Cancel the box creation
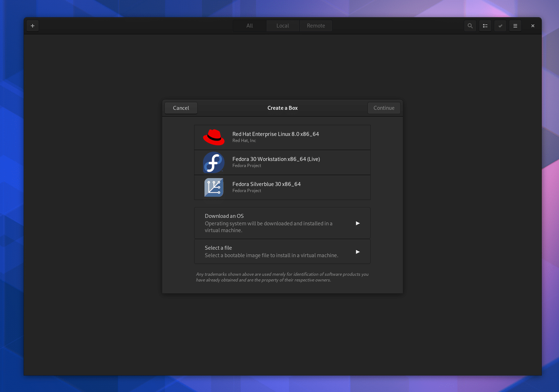This screenshot has width=559, height=392. [180, 108]
